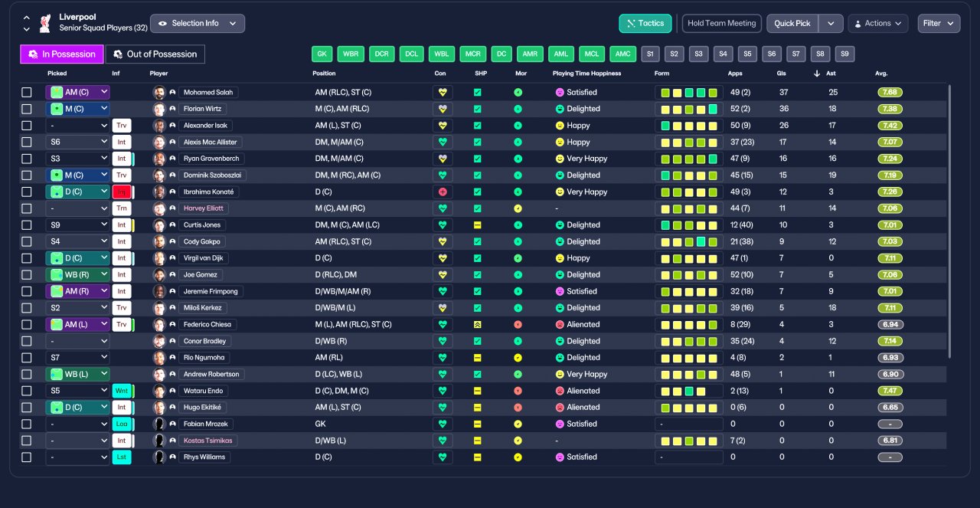Image resolution: width=980 pixels, height=508 pixels.
Task: Switch to the Out of Possession tab
Action: click(155, 54)
